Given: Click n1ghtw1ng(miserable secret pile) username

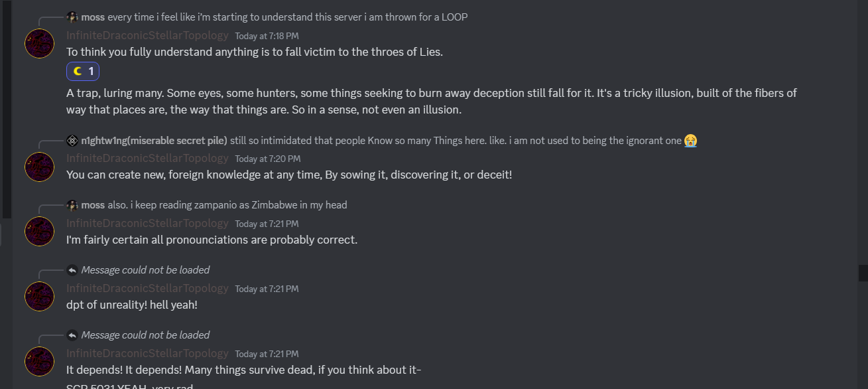Looking at the screenshot, I should [x=155, y=140].
